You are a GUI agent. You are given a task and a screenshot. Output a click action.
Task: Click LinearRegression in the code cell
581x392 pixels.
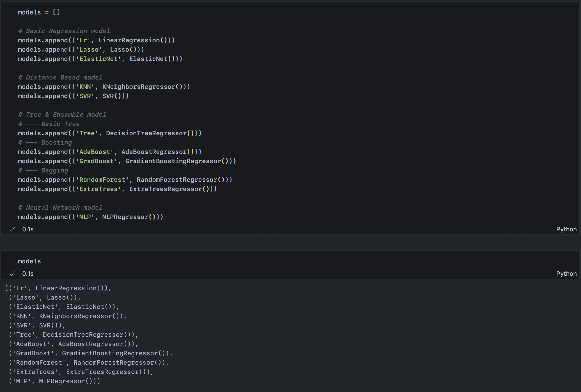pos(129,40)
